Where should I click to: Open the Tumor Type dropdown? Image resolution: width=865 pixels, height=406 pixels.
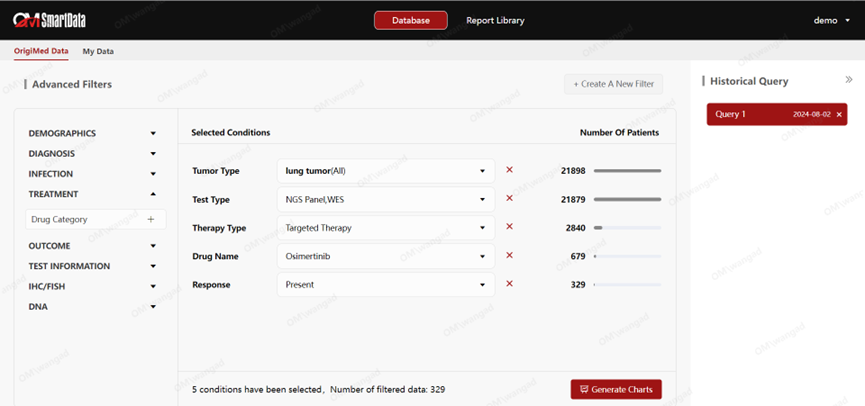click(386, 171)
